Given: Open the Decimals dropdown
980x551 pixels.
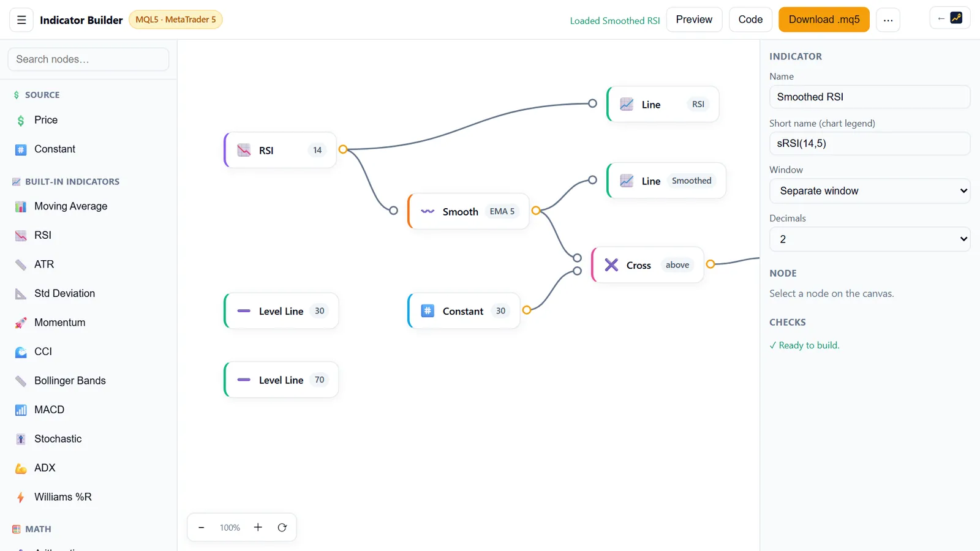Looking at the screenshot, I should click(x=870, y=239).
